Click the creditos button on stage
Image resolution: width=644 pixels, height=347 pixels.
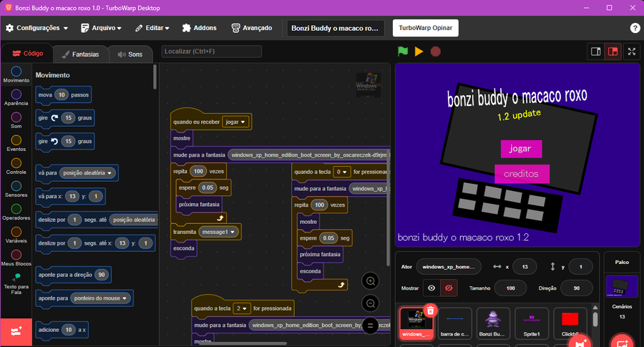coord(522,174)
